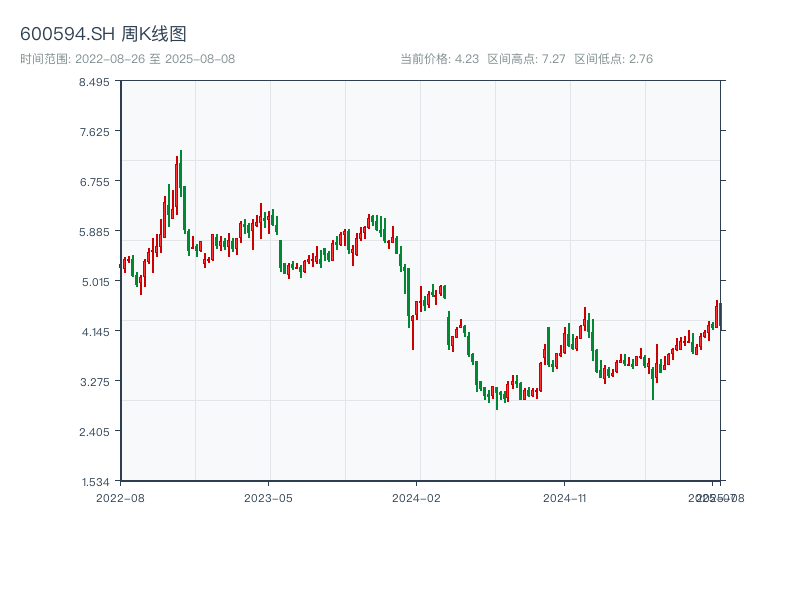Click the 2024-11 date axis label
Image resolution: width=800 pixels, height=600 pixels.
[x=565, y=497]
